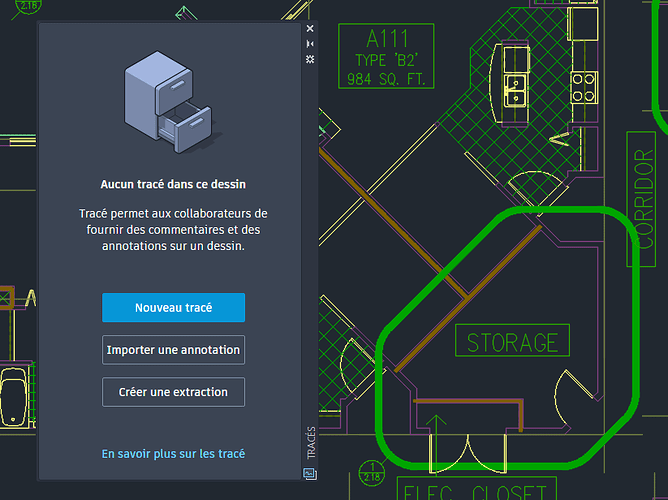668x500 pixels.
Task: Close the Tracés palette
Action: 310,29
